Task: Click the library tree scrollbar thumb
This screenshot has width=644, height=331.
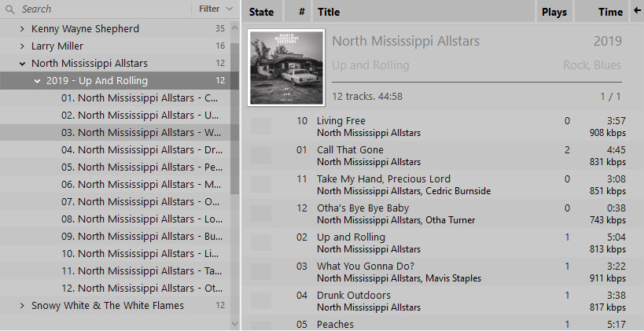Action: (234, 118)
